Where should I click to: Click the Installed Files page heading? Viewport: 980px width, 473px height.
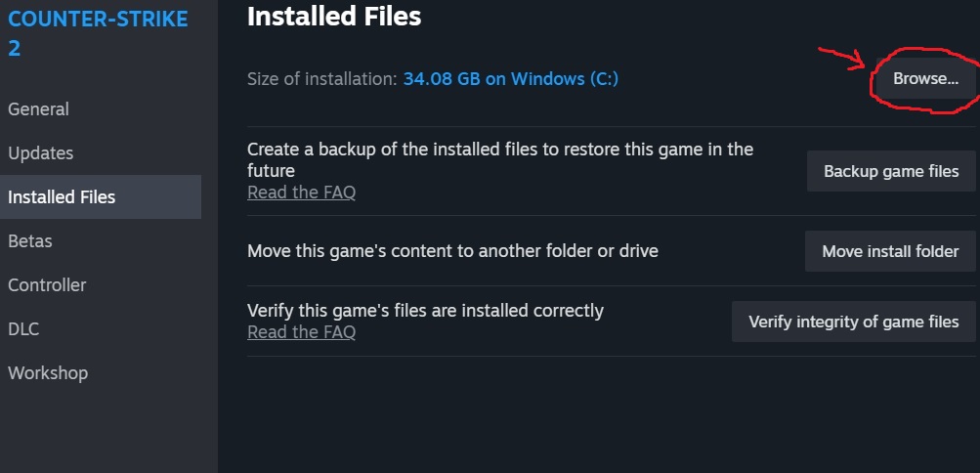click(x=334, y=17)
